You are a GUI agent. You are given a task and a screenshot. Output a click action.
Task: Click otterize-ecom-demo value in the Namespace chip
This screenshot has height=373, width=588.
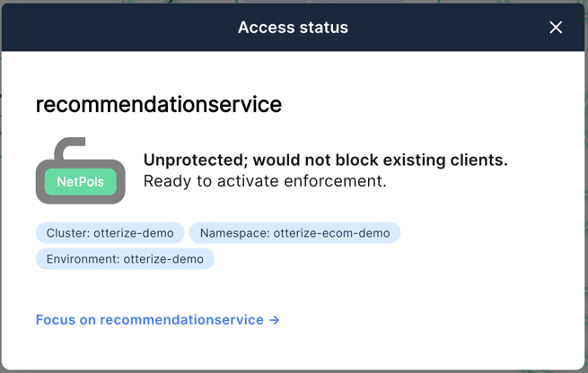[331, 233]
